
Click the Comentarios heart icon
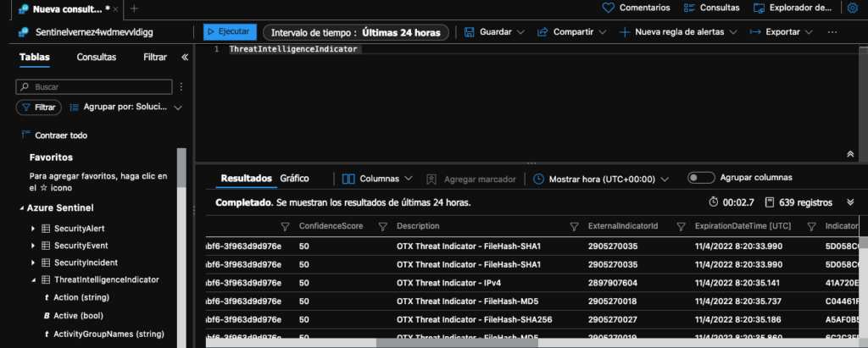point(607,8)
